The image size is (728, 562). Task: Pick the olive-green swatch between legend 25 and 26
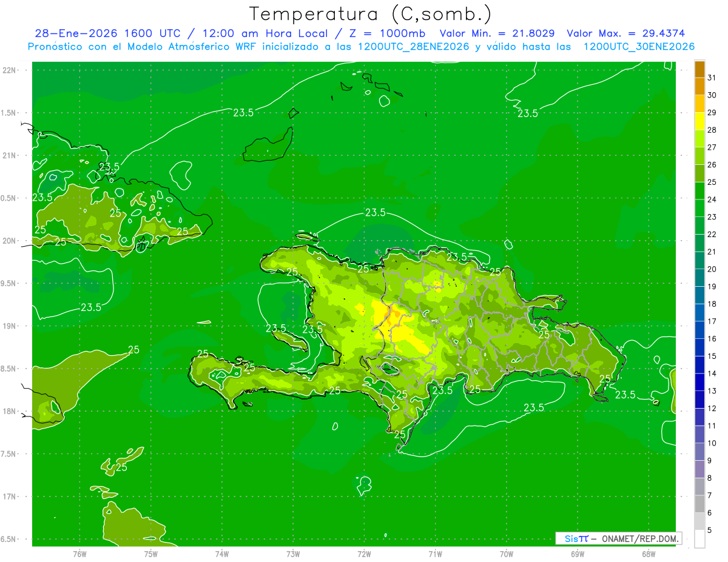tap(699, 173)
